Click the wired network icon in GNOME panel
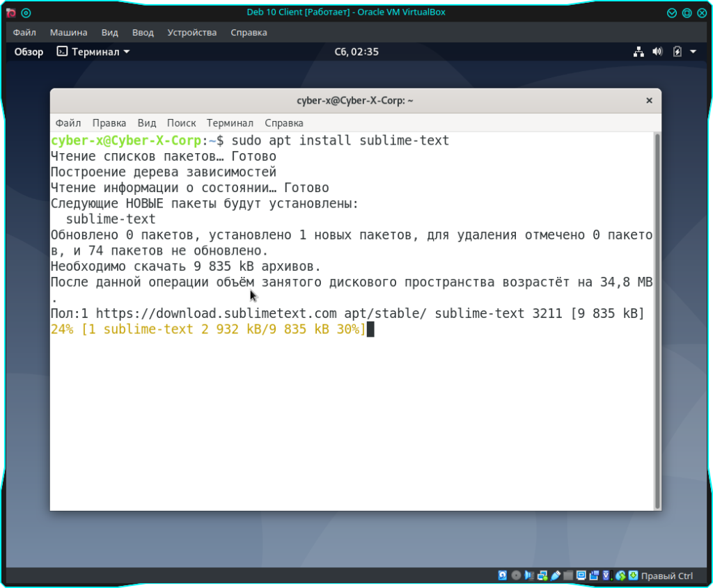713x588 pixels. point(638,52)
